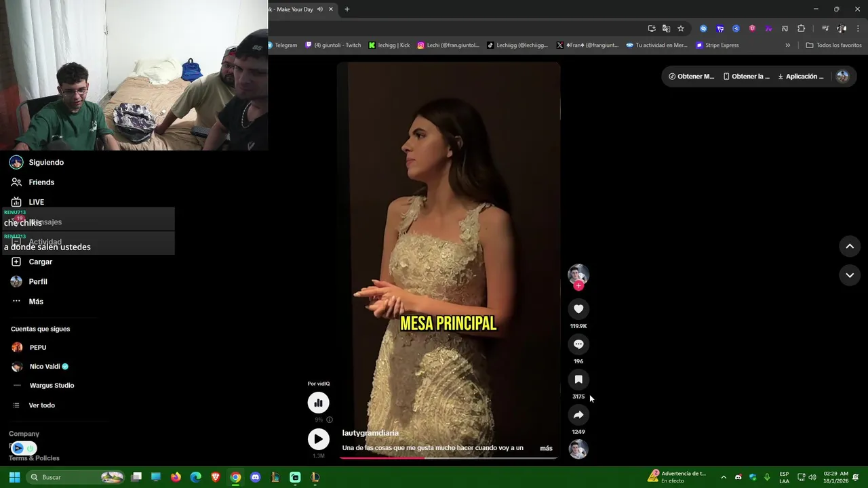The image size is (868, 488).
Task: Open Chrome profile avatar
Action: [842, 28]
